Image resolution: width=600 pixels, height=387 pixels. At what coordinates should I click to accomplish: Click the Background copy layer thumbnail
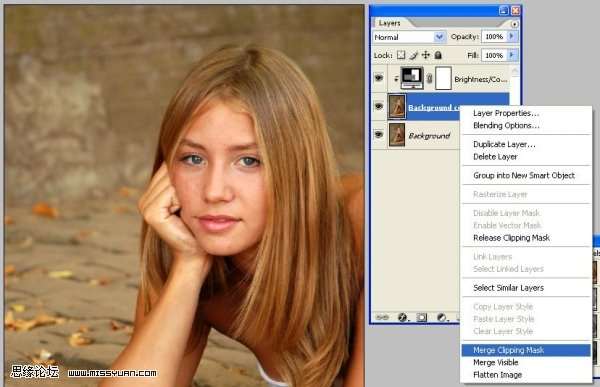[397, 106]
